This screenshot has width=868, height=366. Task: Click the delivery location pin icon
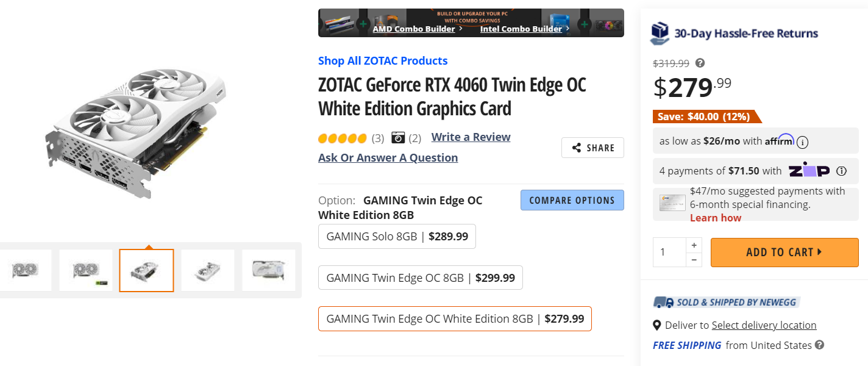658,325
